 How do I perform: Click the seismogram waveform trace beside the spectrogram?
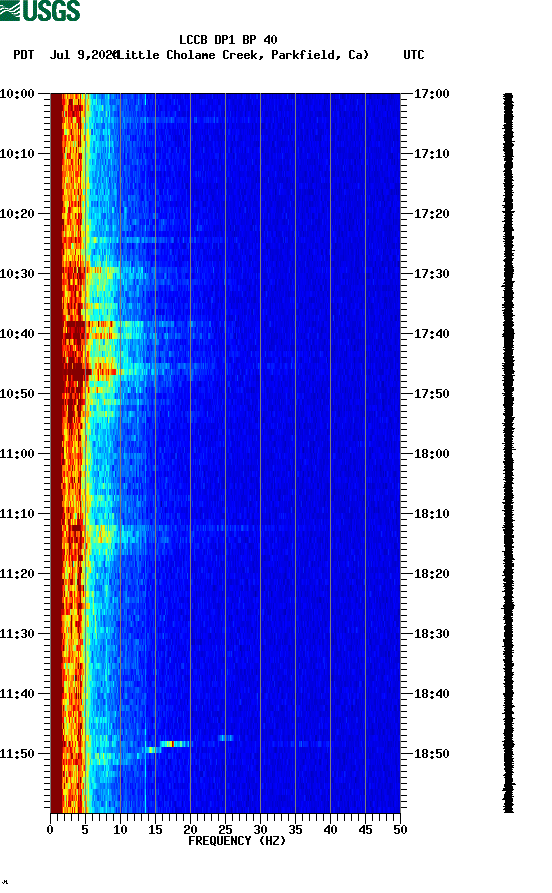click(508, 453)
